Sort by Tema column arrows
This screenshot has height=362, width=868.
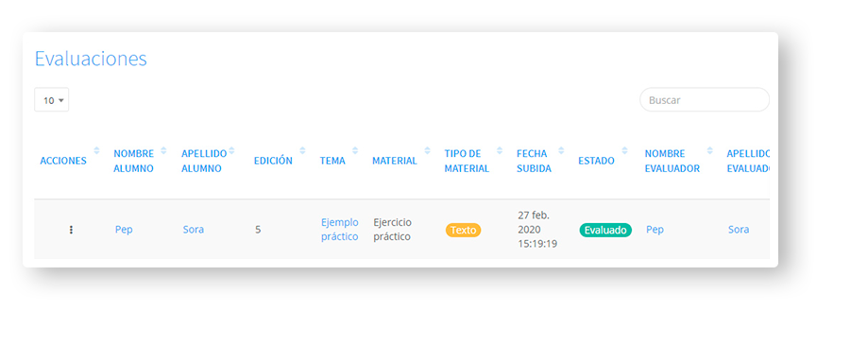pos(355,150)
